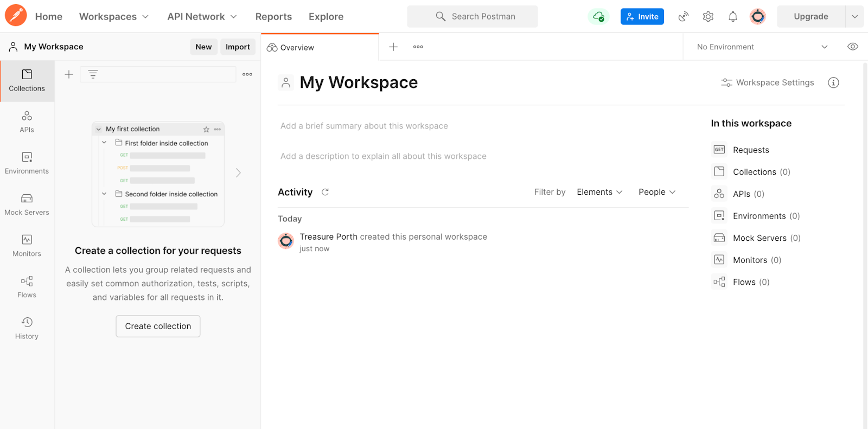Click the Import button
Viewport: 868px width, 429px height.
(238, 47)
